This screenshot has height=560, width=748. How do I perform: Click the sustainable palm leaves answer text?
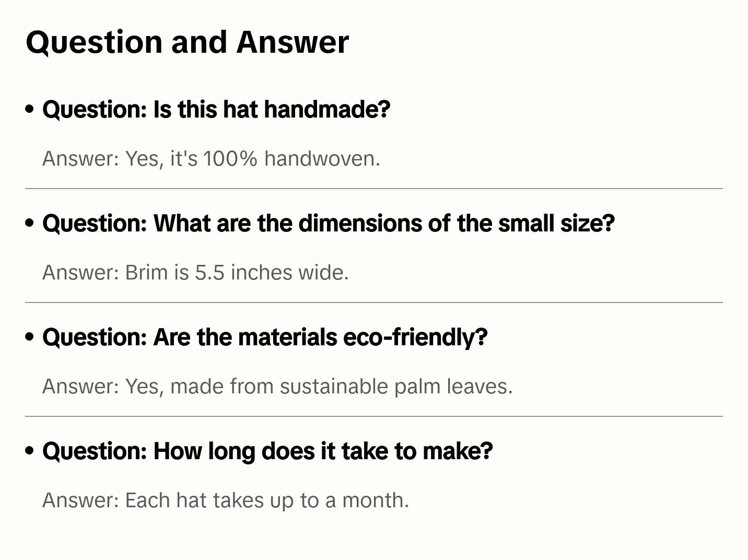[x=277, y=386]
